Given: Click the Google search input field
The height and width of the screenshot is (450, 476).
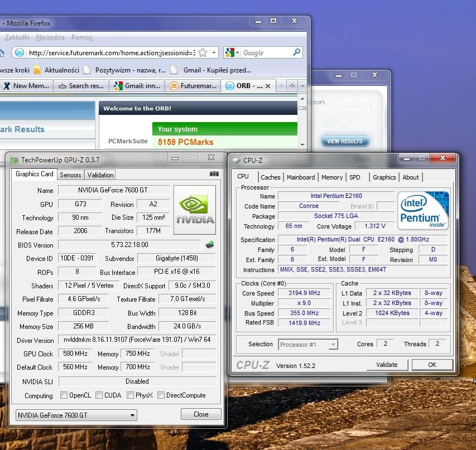Looking at the screenshot, I should [x=267, y=53].
